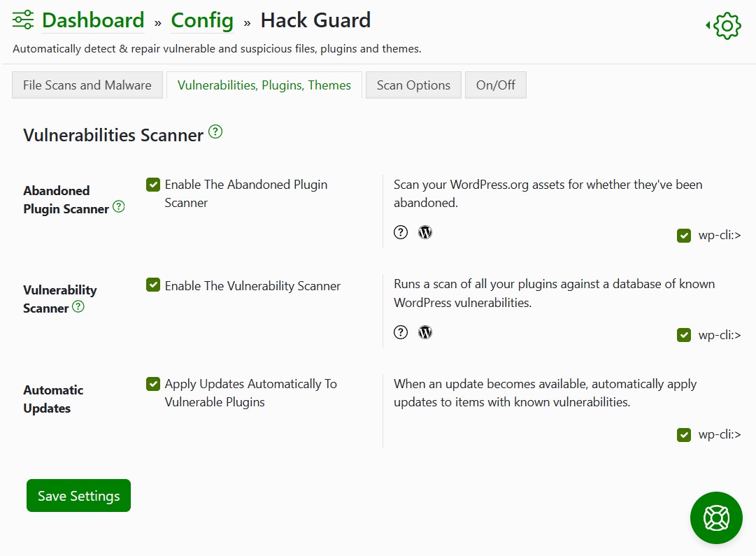The image size is (756, 556).
Task: Toggle Enable The Vulnerability Scanner checkbox
Action: point(153,285)
